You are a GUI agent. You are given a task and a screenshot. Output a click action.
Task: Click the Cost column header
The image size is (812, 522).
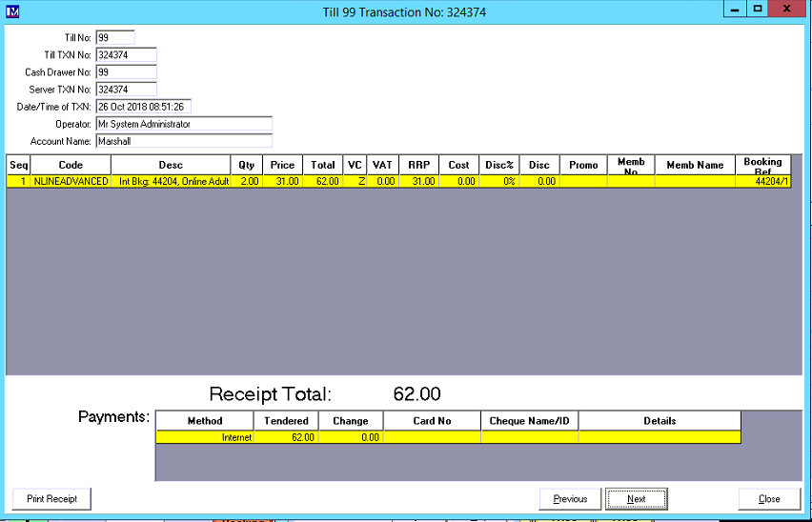click(458, 165)
